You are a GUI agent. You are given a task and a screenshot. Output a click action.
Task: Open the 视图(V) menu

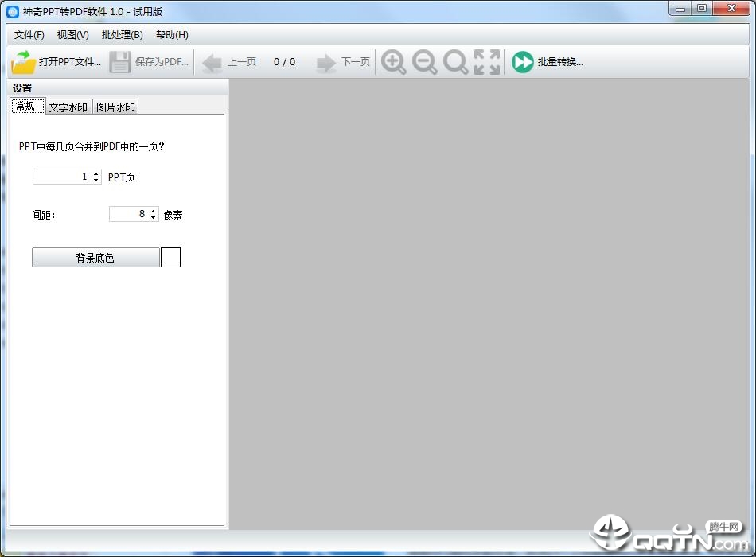point(72,35)
